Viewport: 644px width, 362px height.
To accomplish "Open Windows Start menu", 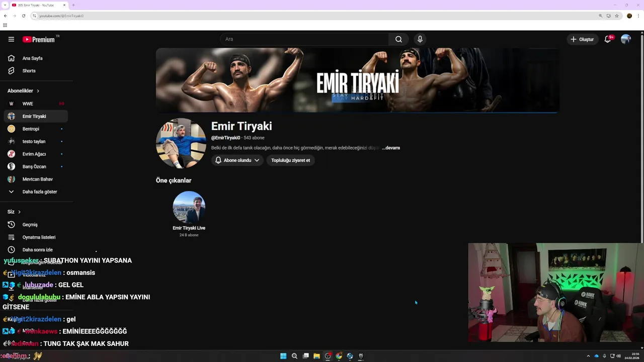I will click(283, 356).
